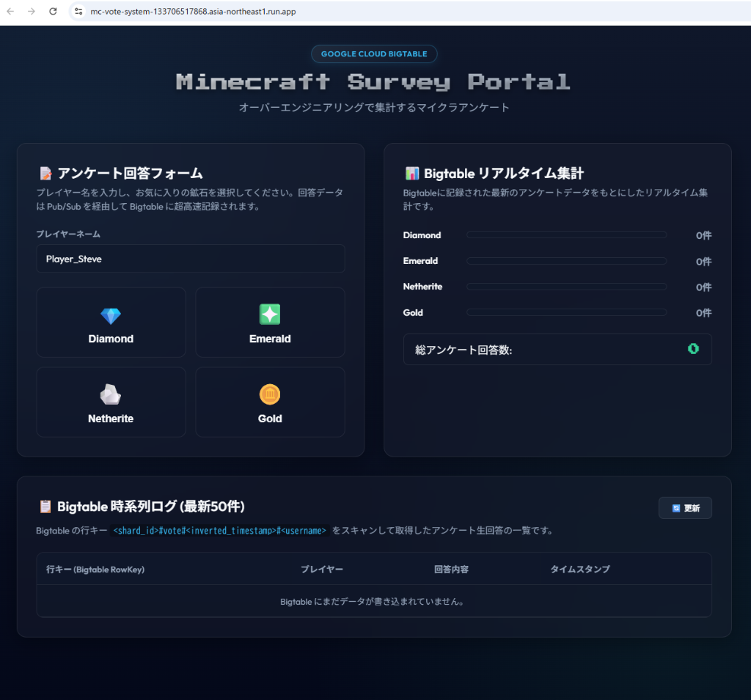Screen dimensions: 751x700
Task: Click the アンケート回答フォーム heading
Action: (x=130, y=173)
